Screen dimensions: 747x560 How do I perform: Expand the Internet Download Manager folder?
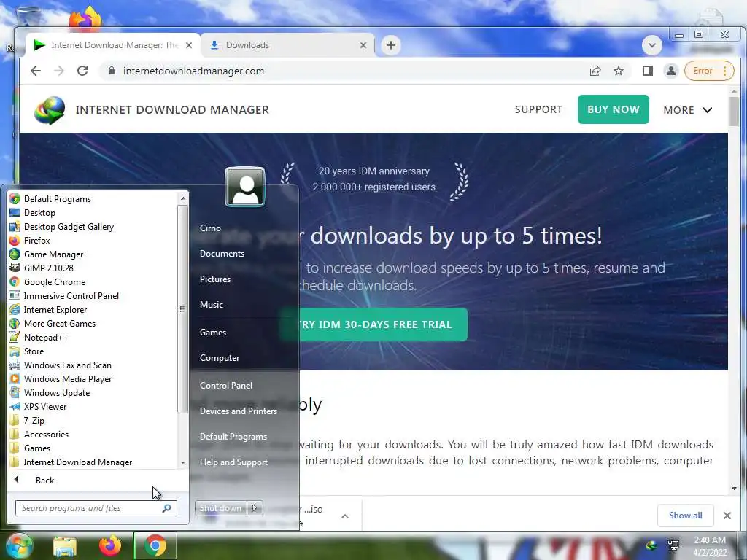click(x=78, y=462)
